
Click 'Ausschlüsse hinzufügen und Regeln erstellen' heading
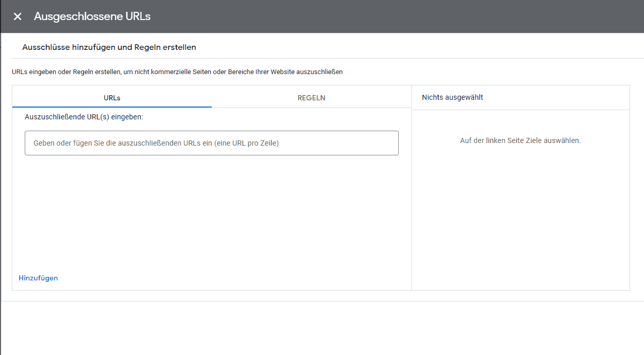click(109, 47)
